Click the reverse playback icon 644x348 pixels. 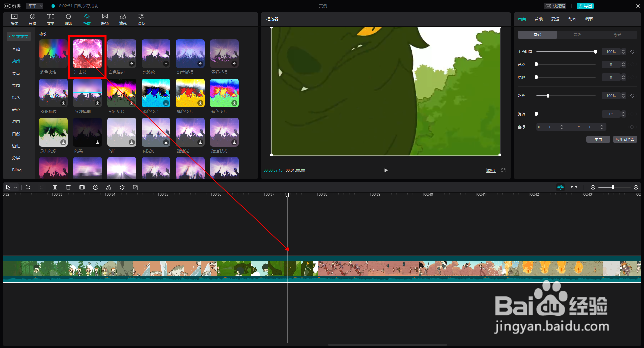point(95,187)
